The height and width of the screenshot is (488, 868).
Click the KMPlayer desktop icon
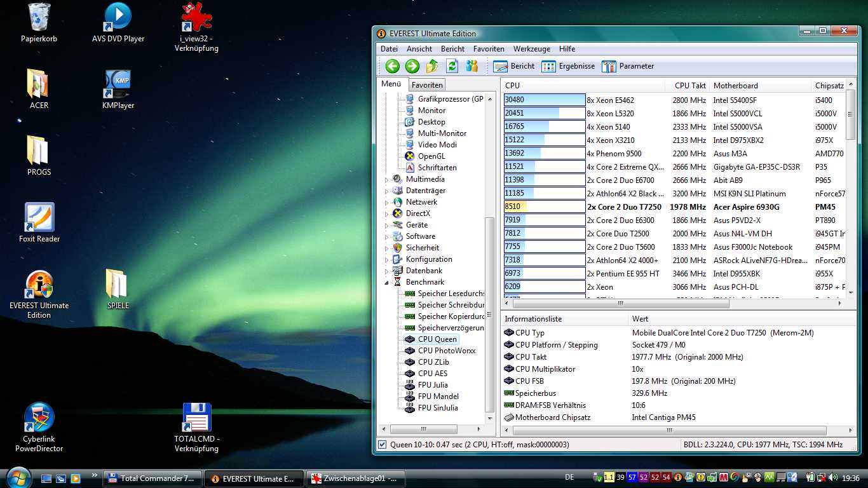click(x=118, y=89)
